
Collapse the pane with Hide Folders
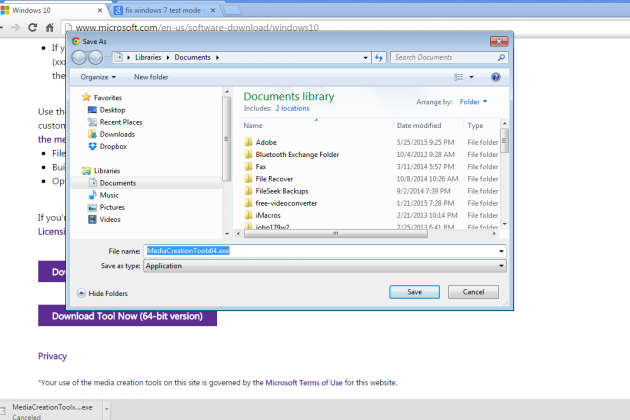102,293
